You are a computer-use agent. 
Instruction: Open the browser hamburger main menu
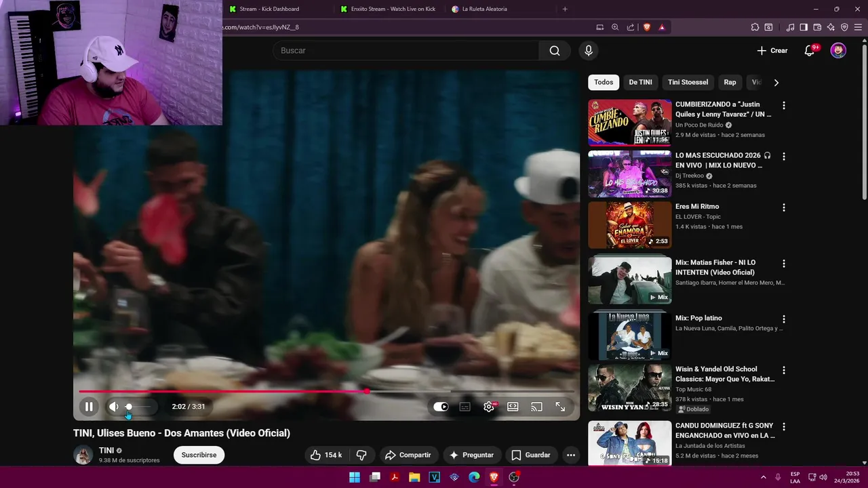(x=858, y=27)
